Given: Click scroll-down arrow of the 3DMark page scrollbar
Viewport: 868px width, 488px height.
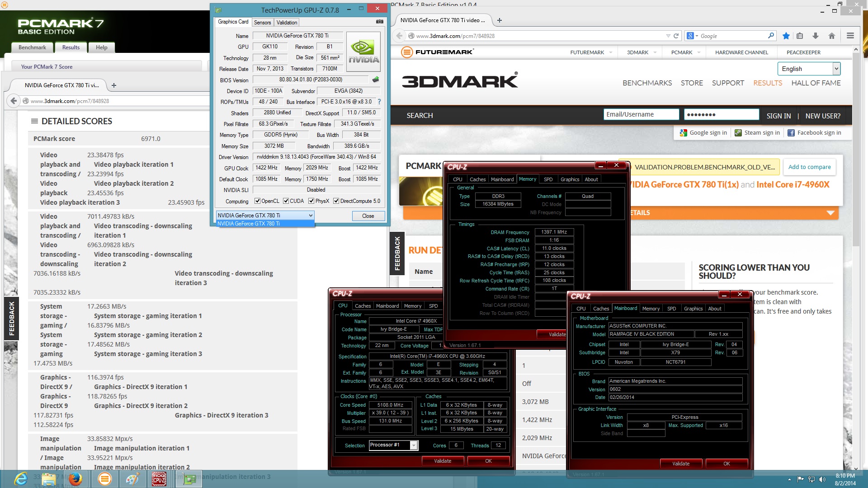Looking at the screenshot, I should [855, 469].
